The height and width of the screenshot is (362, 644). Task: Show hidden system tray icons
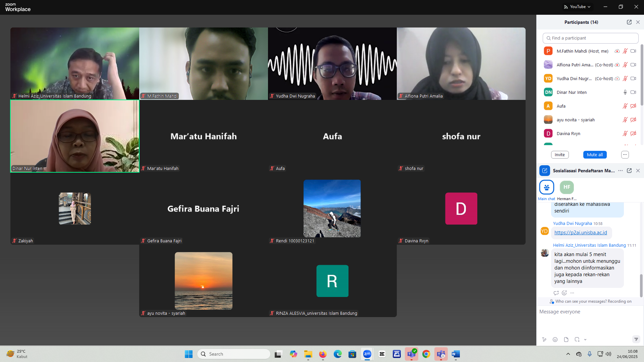(x=568, y=354)
